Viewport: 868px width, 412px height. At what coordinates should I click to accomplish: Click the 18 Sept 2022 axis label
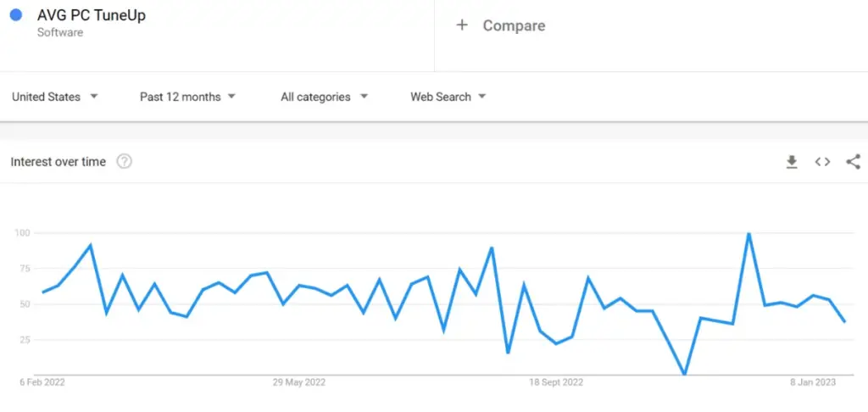pos(556,382)
